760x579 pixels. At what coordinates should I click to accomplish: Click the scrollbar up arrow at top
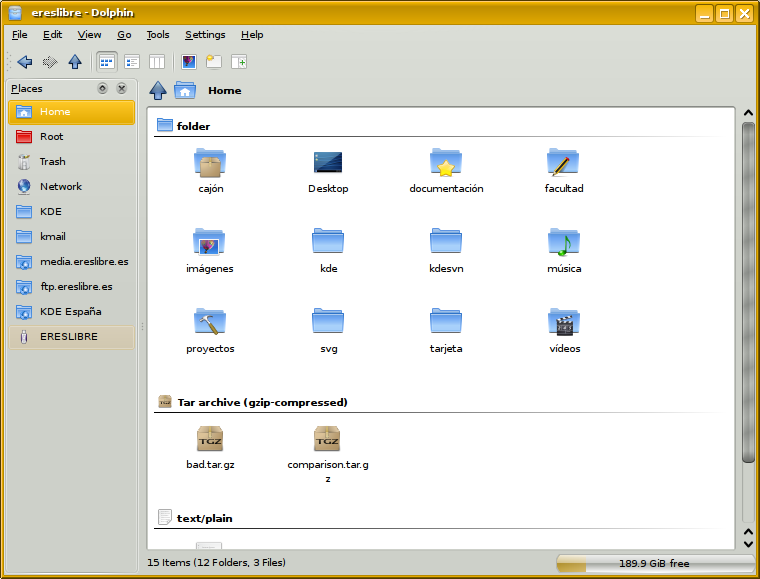tap(748, 112)
